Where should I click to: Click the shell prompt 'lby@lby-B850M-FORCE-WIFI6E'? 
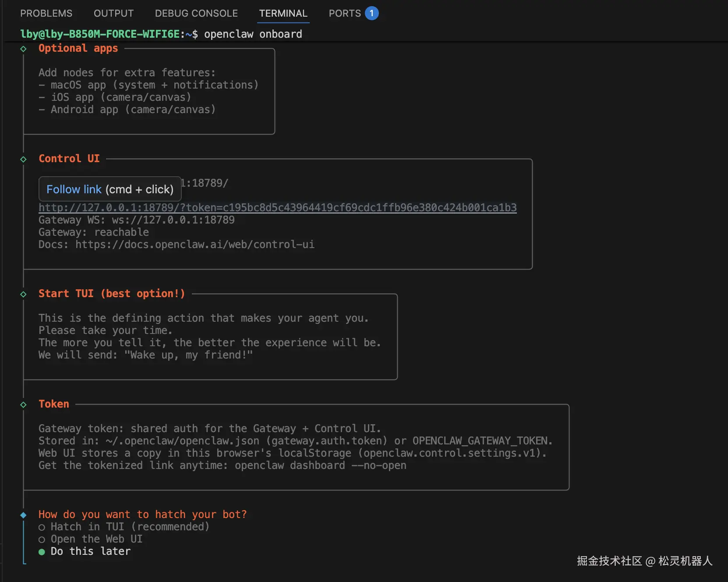[x=100, y=34]
